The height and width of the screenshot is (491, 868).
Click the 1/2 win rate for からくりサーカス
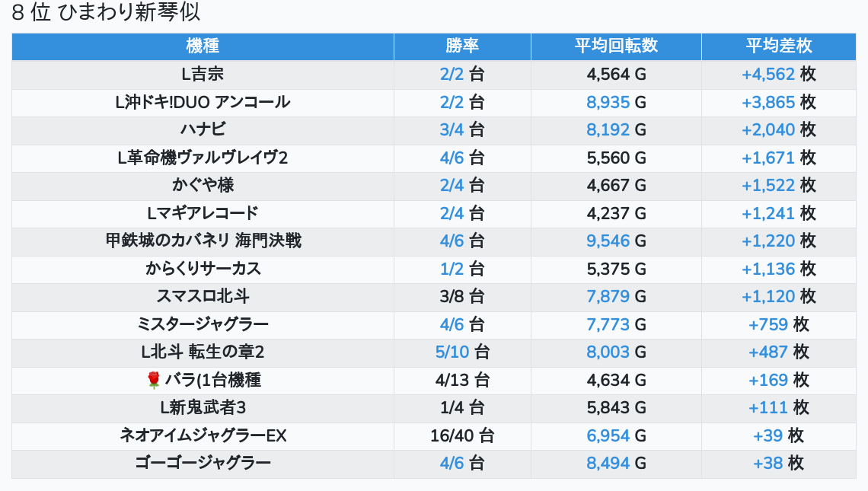point(452,269)
